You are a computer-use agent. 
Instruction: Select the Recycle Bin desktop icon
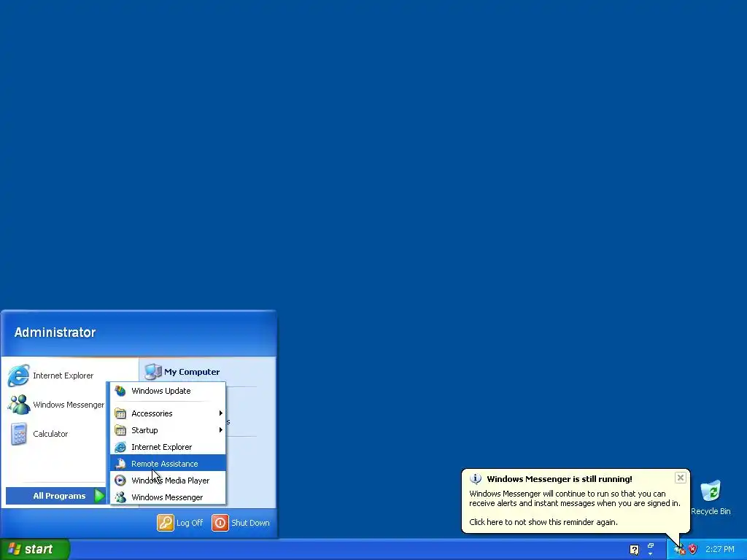coord(711,497)
